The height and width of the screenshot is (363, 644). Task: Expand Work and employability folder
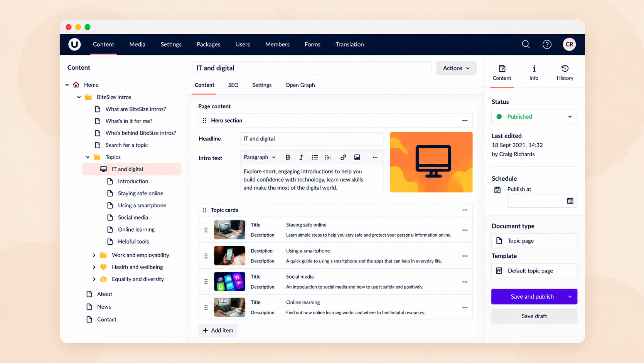coord(94,255)
